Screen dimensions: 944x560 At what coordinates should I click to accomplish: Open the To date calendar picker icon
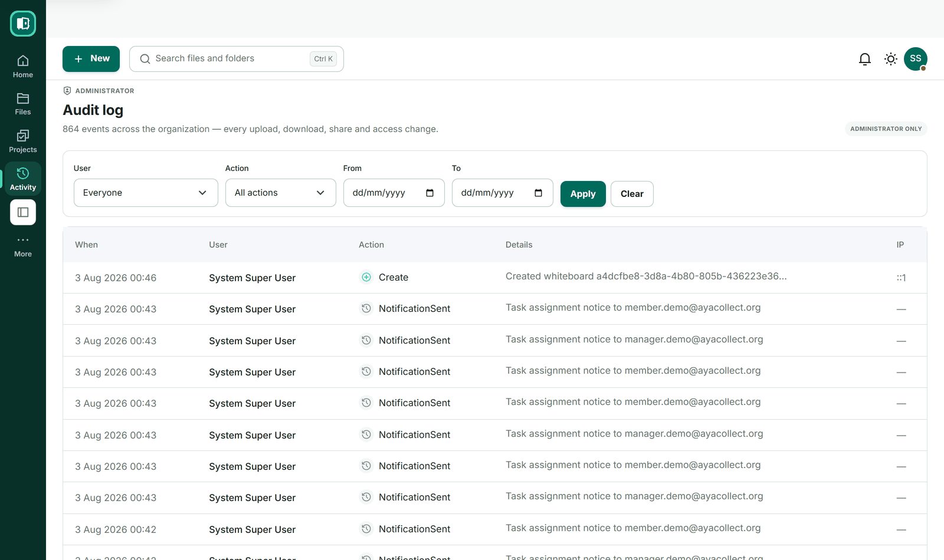[538, 193]
